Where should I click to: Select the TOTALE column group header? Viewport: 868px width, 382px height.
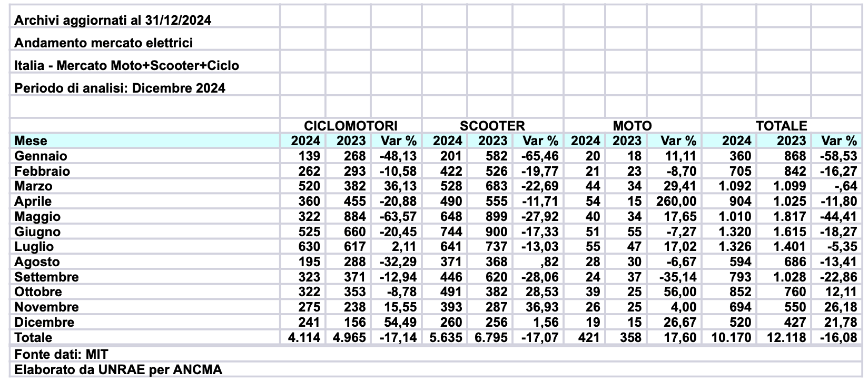tap(782, 126)
